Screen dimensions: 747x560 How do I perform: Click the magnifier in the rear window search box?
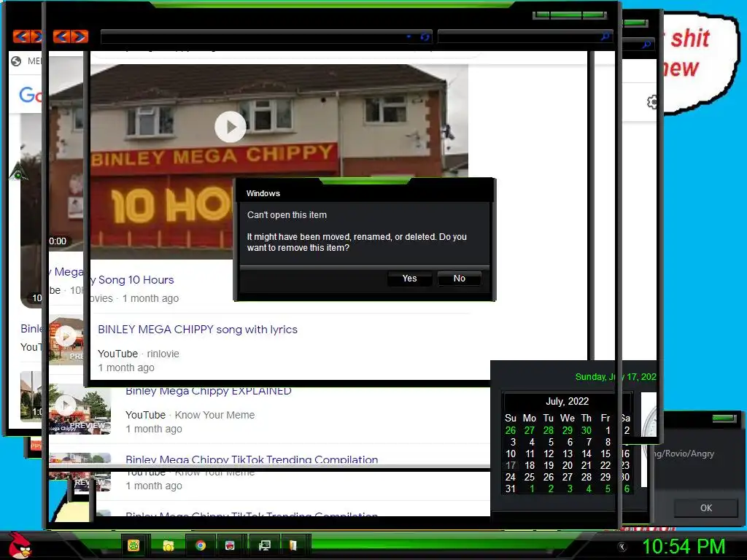tap(646, 44)
